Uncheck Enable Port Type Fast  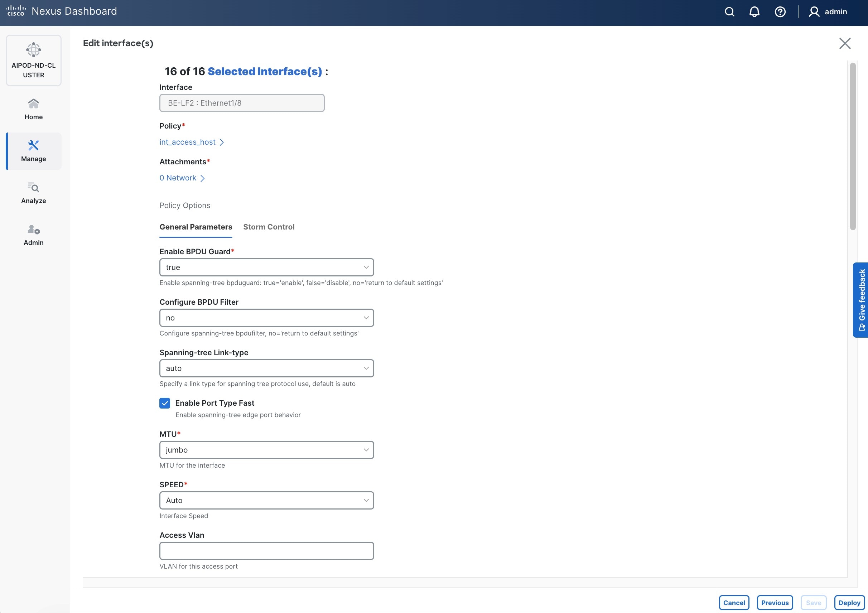(x=165, y=403)
